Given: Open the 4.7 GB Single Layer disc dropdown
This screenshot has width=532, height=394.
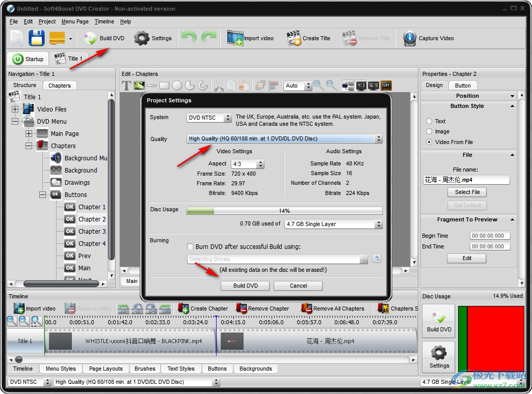Looking at the screenshot, I should point(333,224).
